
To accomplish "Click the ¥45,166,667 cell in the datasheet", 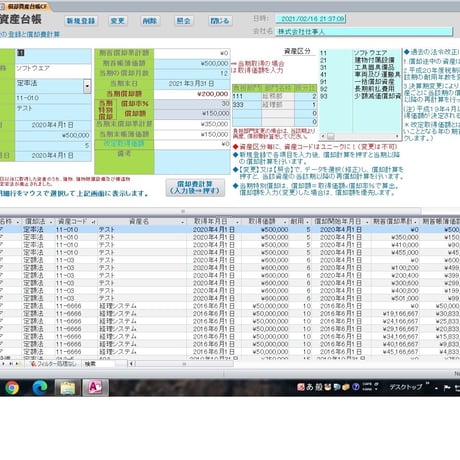I will coord(396,352).
